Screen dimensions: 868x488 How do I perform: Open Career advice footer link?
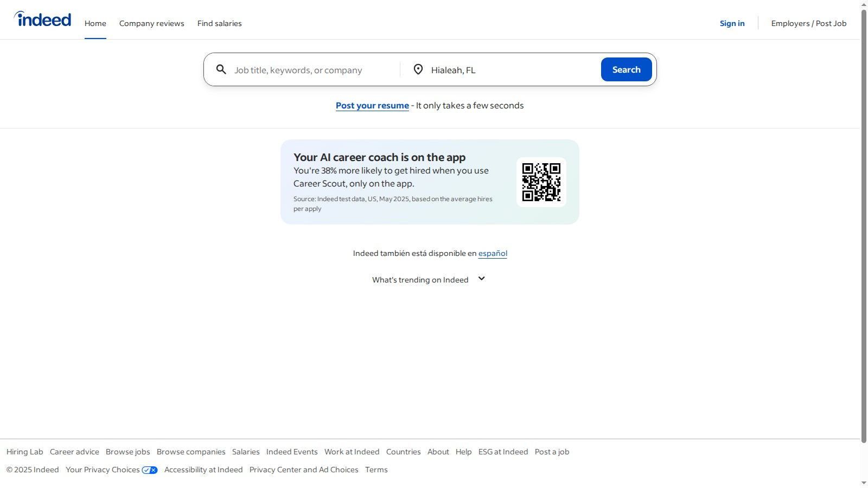[74, 452]
